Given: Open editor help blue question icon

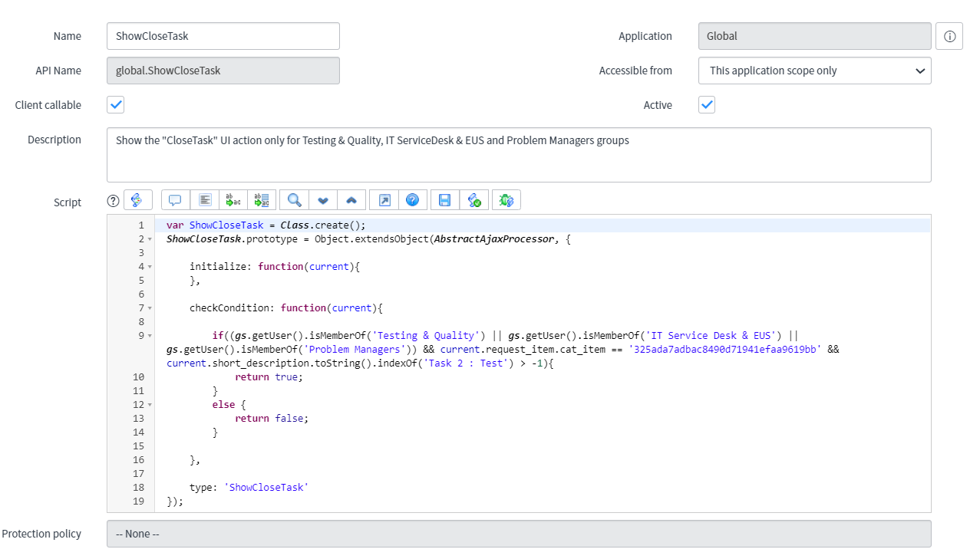Looking at the screenshot, I should pyautogui.click(x=413, y=200).
